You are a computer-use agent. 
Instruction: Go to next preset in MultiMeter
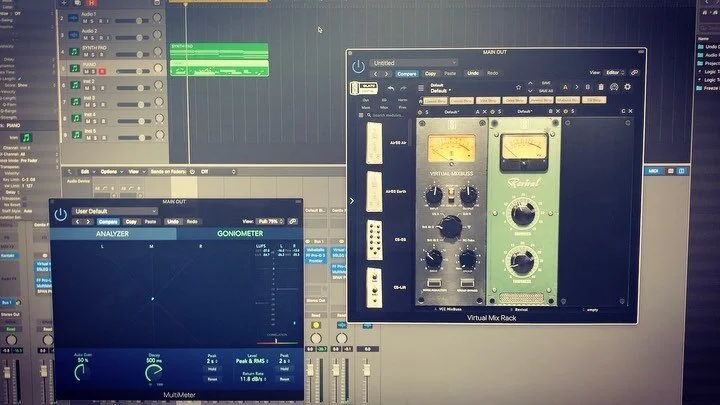click(x=88, y=222)
